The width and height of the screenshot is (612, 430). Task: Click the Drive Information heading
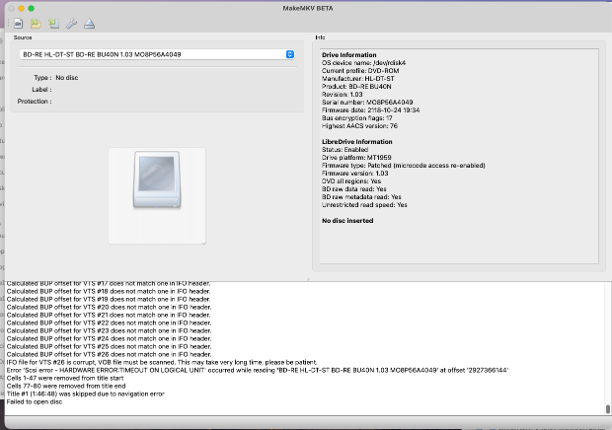point(349,55)
